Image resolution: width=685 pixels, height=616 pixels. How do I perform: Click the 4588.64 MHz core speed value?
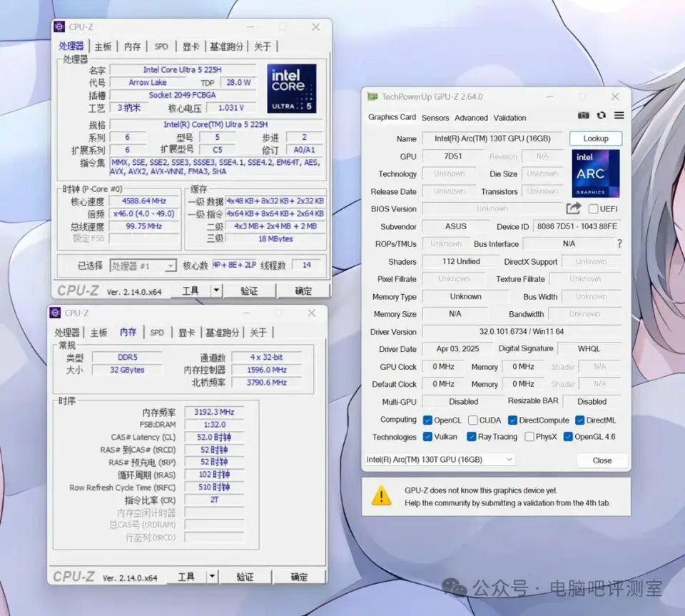144,201
